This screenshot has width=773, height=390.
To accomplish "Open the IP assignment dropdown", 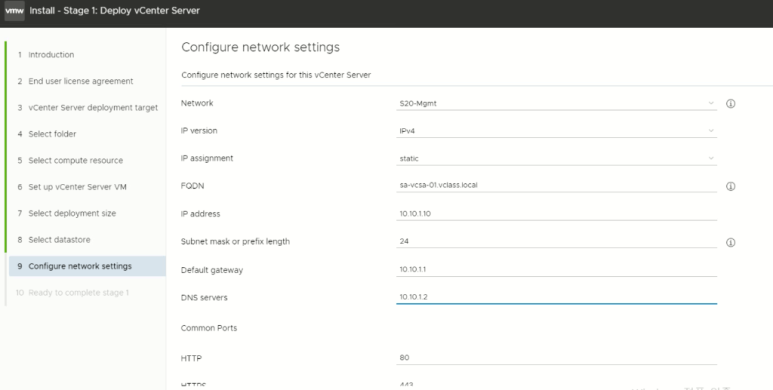I will (556, 158).
